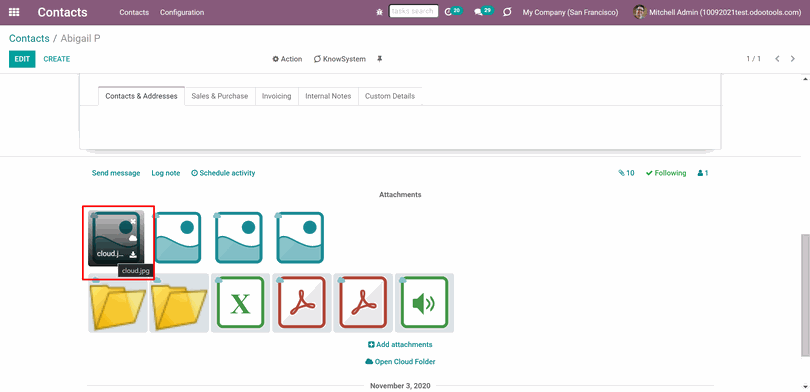The width and height of the screenshot is (810, 392).
Task: Click Schedule activity
Action: click(223, 173)
